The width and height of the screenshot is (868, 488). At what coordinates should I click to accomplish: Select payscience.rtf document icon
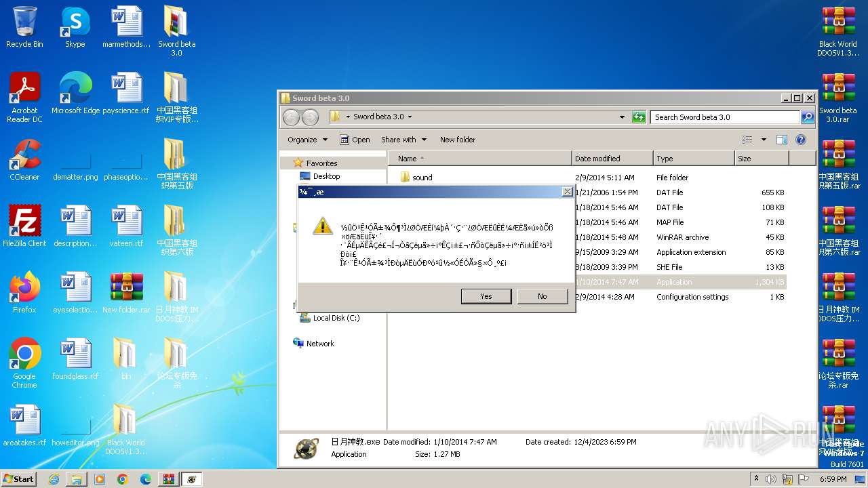coord(126,94)
